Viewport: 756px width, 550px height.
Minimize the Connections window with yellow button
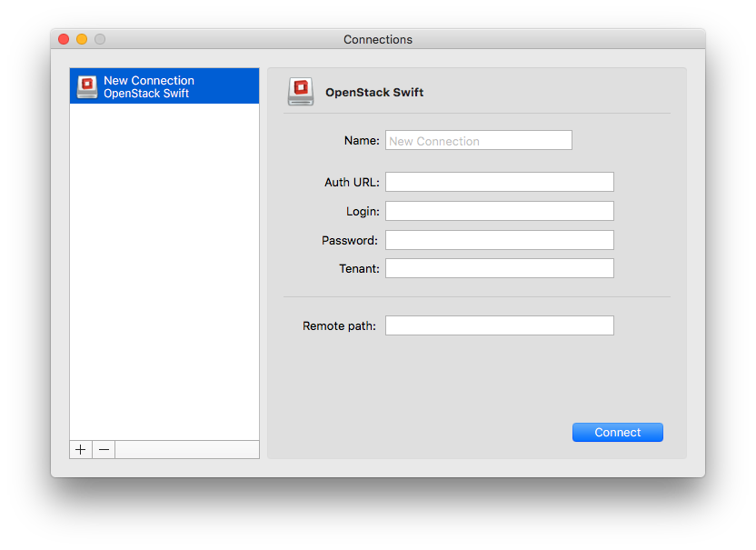(82, 39)
